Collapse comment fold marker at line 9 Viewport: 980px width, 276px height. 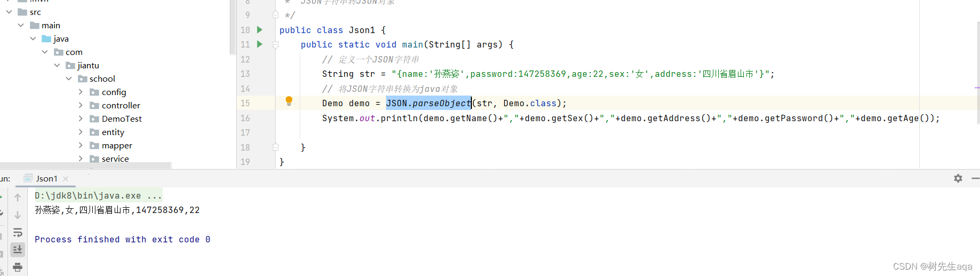coord(276,15)
